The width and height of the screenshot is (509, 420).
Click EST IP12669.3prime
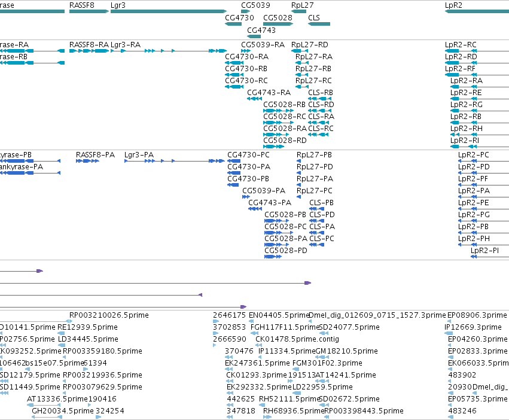tap(473, 327)
